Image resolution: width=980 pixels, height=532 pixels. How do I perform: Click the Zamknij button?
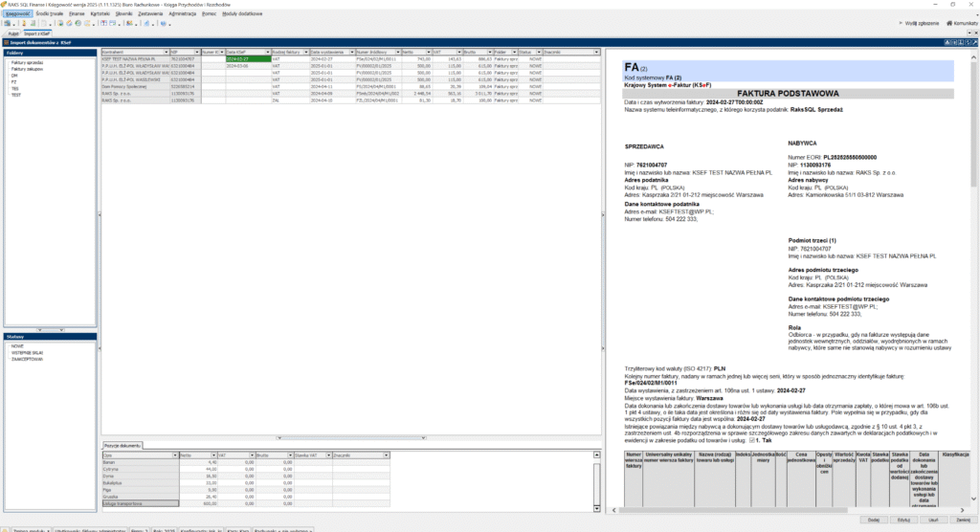[x=962, y=521]
